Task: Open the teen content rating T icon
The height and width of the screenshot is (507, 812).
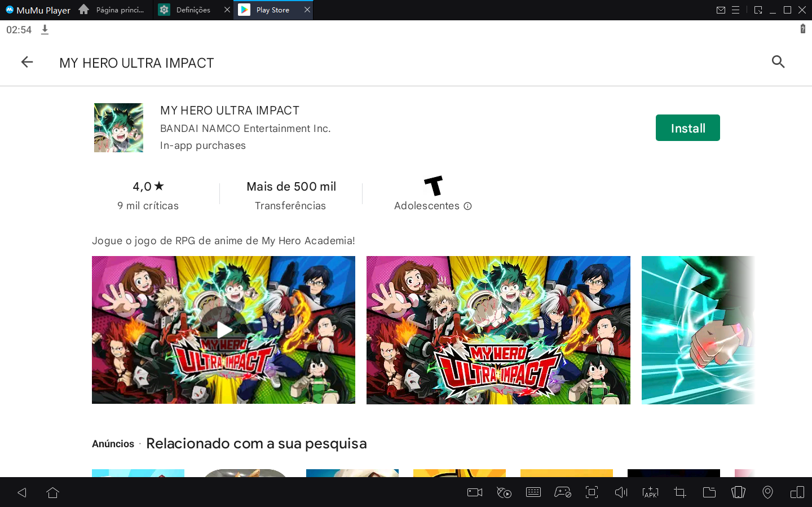Action: [433, 186]
